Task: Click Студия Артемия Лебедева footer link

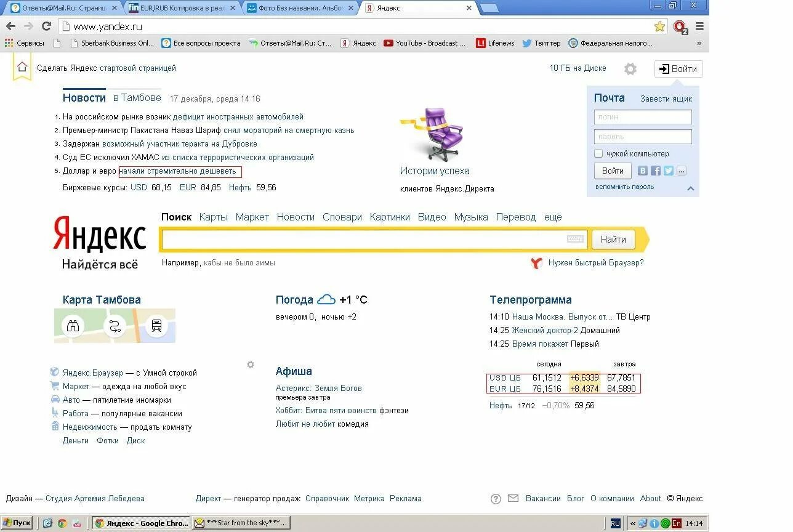Action: coord(95,499)
